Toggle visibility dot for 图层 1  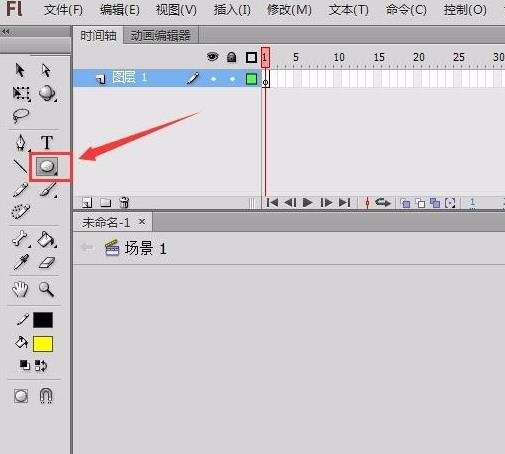click(213, 79)
